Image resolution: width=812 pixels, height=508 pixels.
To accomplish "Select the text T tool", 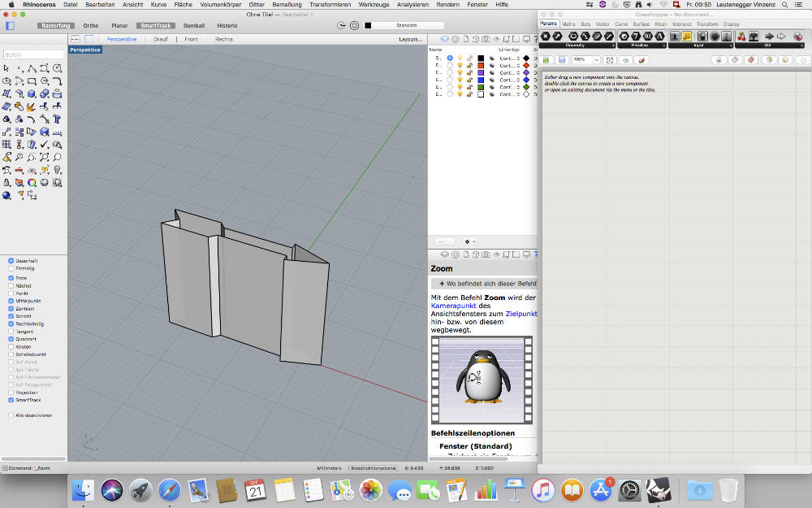I will [x=57, y=119].
